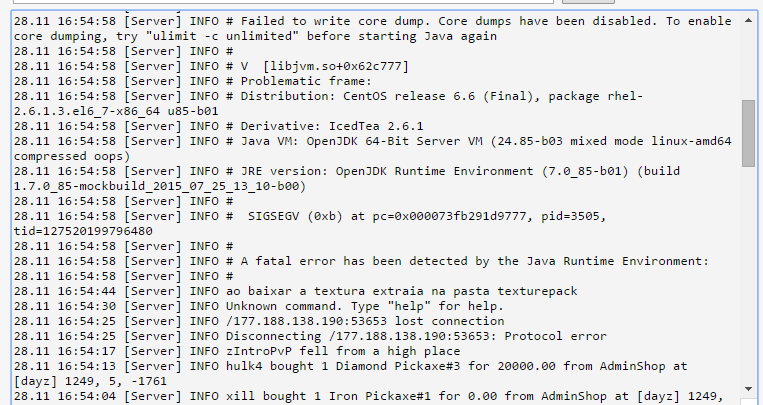Click the 'Derivative: IcedTea 2.6.1' line

[x=218, y=127]
